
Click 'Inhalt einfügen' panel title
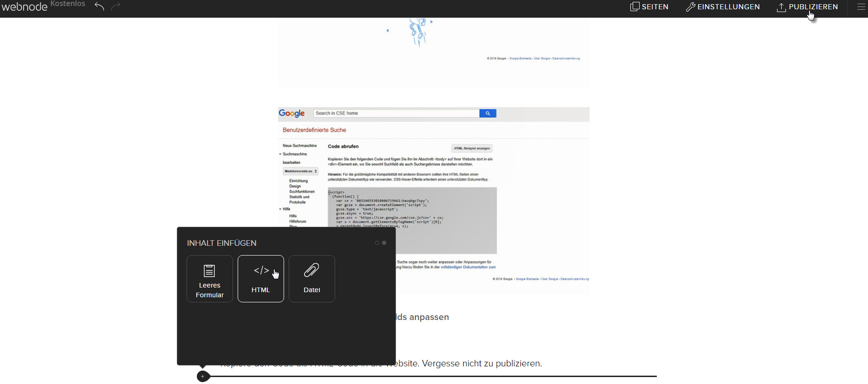coord(222,243)
